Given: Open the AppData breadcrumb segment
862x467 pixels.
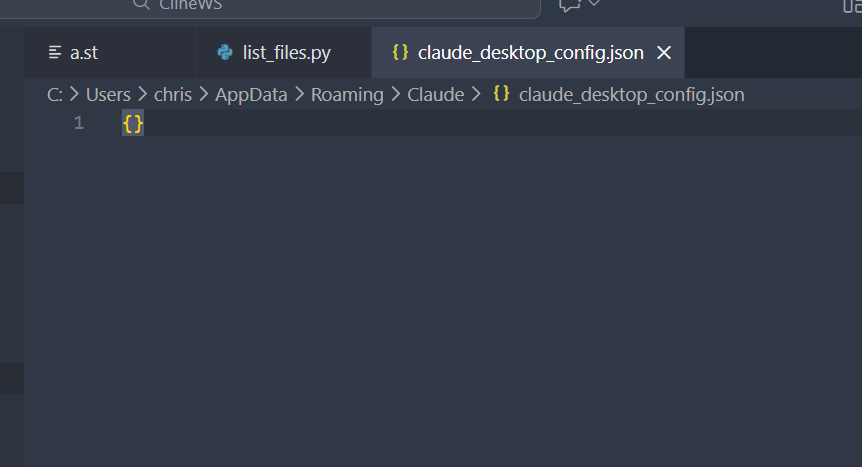Looking at the screenshot, I should [251, 95].
